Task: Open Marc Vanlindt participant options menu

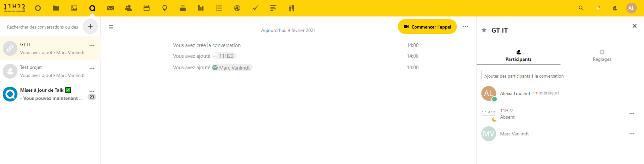Action: coord(632,134)
